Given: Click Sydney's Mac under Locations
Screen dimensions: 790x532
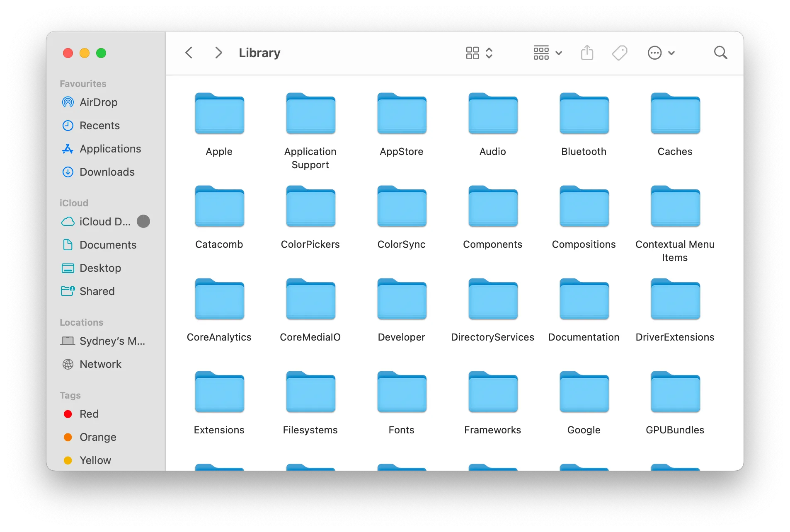Looking at the screenshot, I should [x=112, y=341].
